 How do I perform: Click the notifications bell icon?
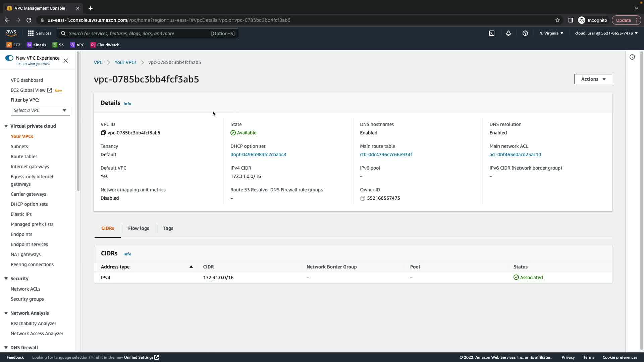(508, 33)
